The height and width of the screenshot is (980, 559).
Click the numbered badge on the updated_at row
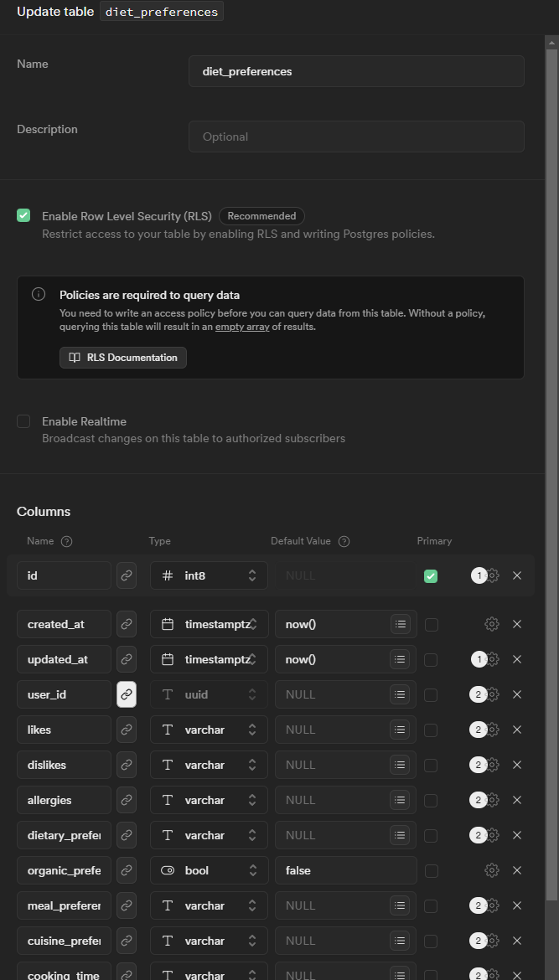point(479,659)
